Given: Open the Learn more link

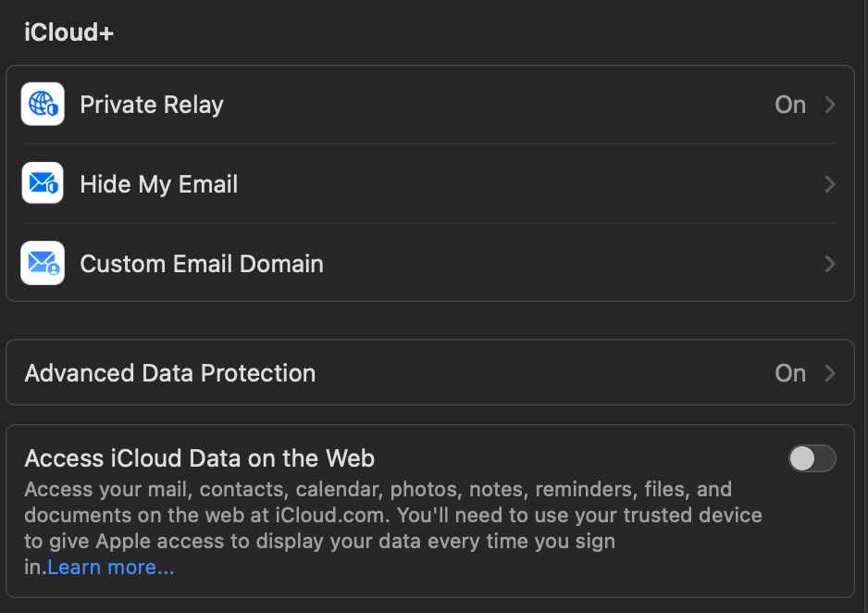Looking at the screenshot, I should pyautogui.click(x=111, y=568).
